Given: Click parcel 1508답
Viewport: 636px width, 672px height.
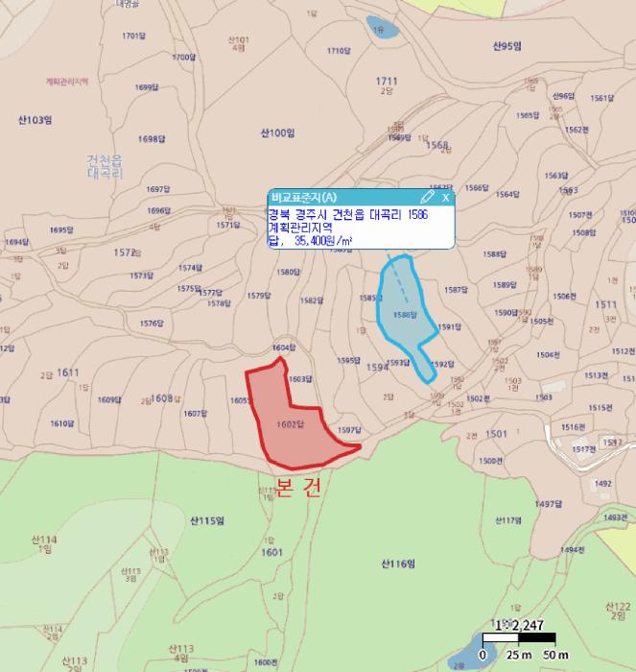Looking at the screenshot, I should [x=584, y=232].
